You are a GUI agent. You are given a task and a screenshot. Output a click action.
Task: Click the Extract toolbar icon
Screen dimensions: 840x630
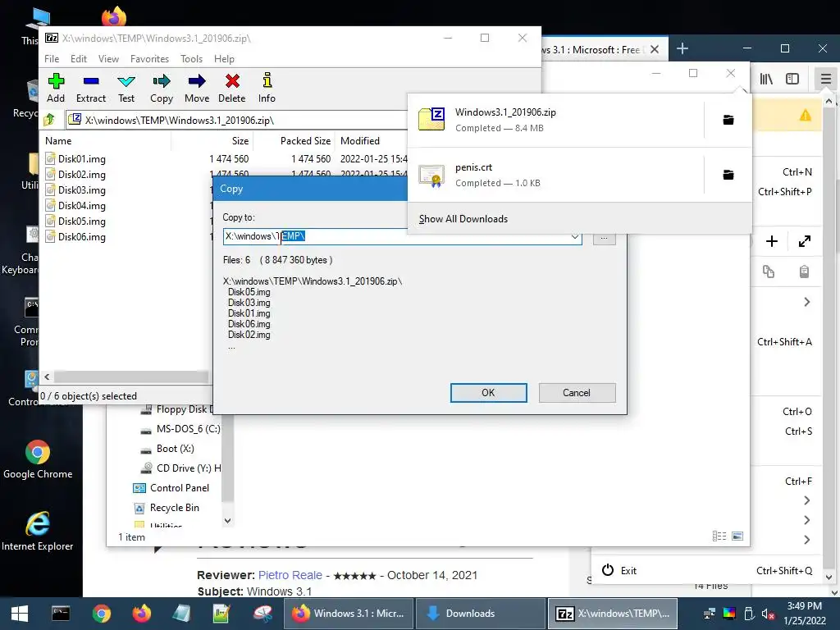point(90,89)
